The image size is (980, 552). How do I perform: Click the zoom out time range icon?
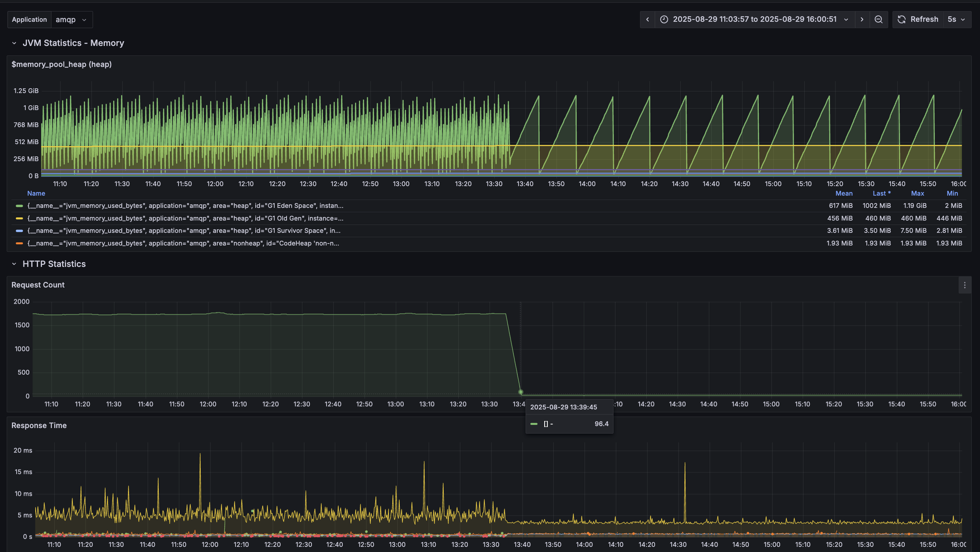pyautogui.click(x=879, y=19)
